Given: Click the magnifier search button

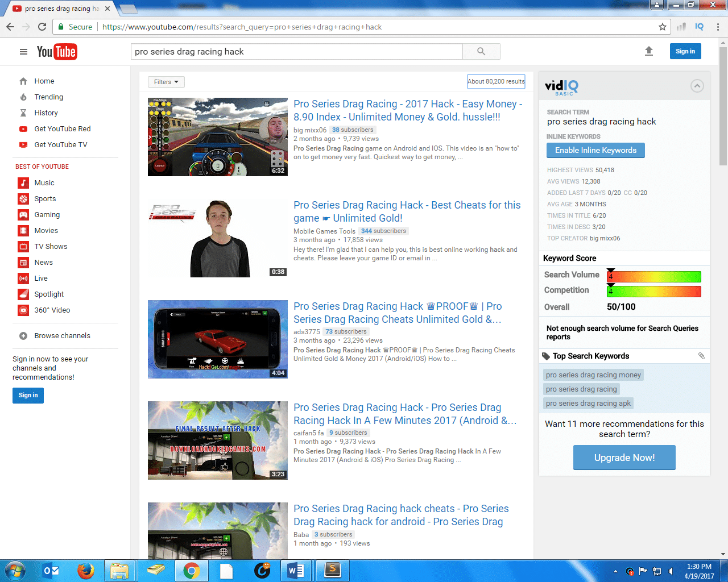Looking at the screenshot, I should (x=481, y=51).
